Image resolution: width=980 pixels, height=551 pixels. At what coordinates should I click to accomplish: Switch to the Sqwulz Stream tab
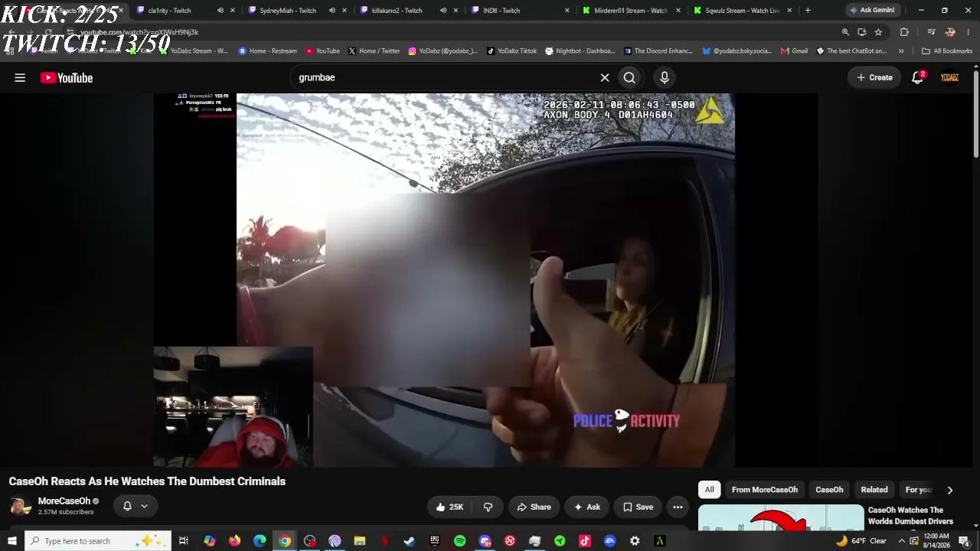(x=743, y=11)
